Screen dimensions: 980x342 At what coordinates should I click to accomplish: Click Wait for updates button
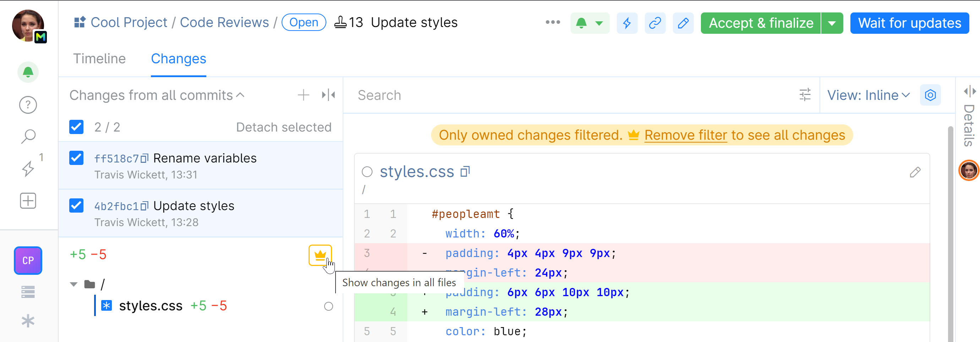click(910, 23)
